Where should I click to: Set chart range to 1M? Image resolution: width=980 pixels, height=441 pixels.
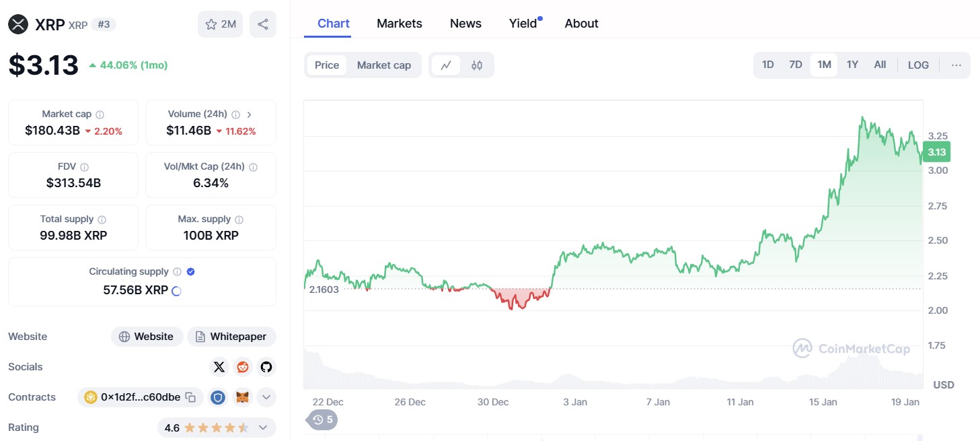(x=824, y=65)
